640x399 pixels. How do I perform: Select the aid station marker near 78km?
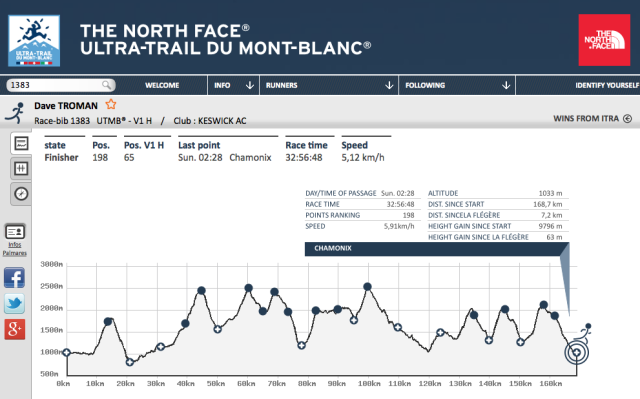[x=301, y=346]
